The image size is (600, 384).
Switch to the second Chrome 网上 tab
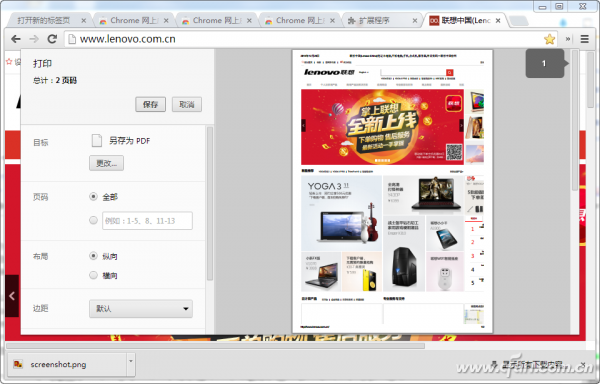[217, 21]
